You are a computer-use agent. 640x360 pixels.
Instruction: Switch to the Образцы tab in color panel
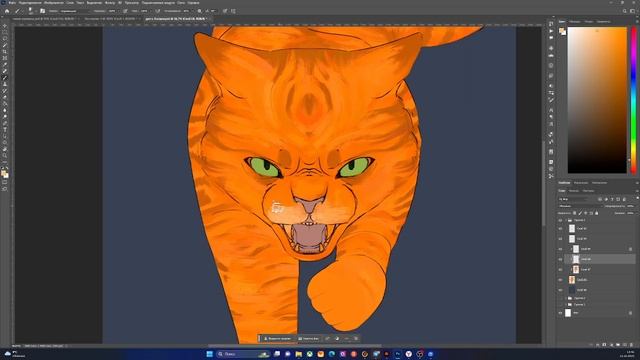575,21
